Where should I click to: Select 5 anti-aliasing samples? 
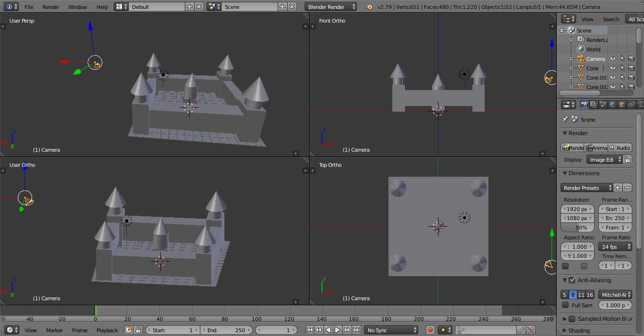pyautogui.click(x=564, y=295)
